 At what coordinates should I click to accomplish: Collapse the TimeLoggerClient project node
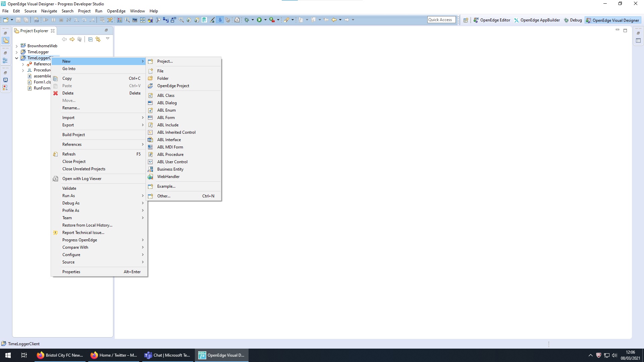16,58
